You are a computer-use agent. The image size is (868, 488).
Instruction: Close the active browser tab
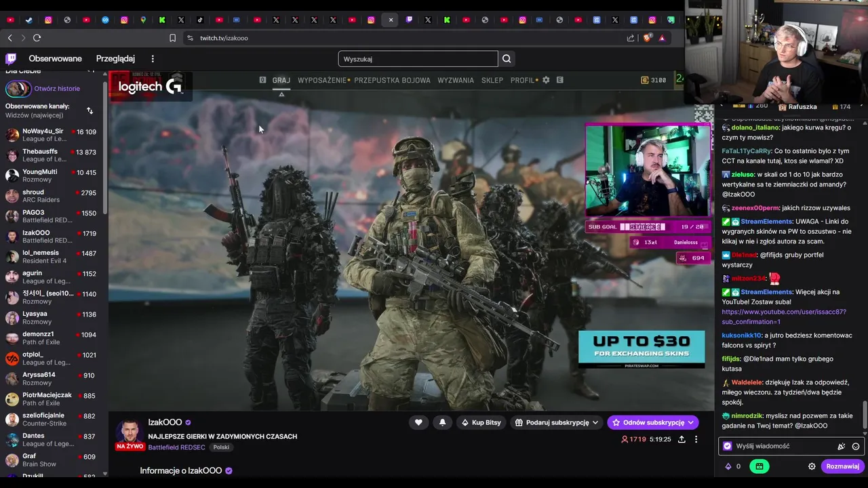391,20
